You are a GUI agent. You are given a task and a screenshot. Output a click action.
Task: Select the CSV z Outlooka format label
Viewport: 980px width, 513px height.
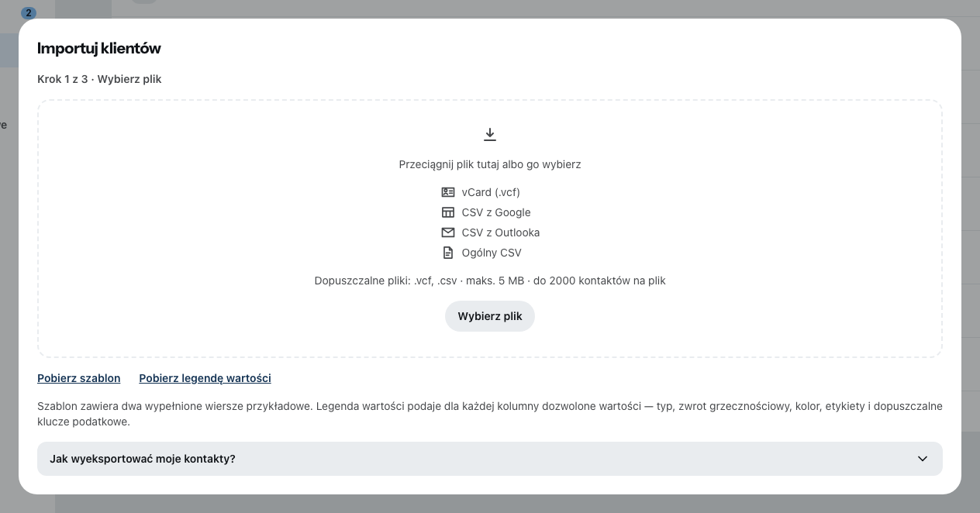pos(501,232)
